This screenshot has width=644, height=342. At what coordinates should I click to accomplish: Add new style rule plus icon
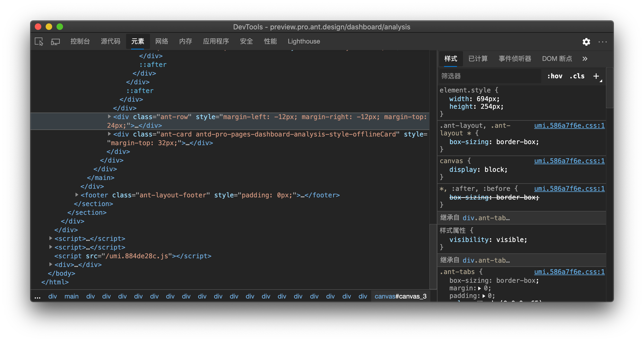[x=596, y=76]
